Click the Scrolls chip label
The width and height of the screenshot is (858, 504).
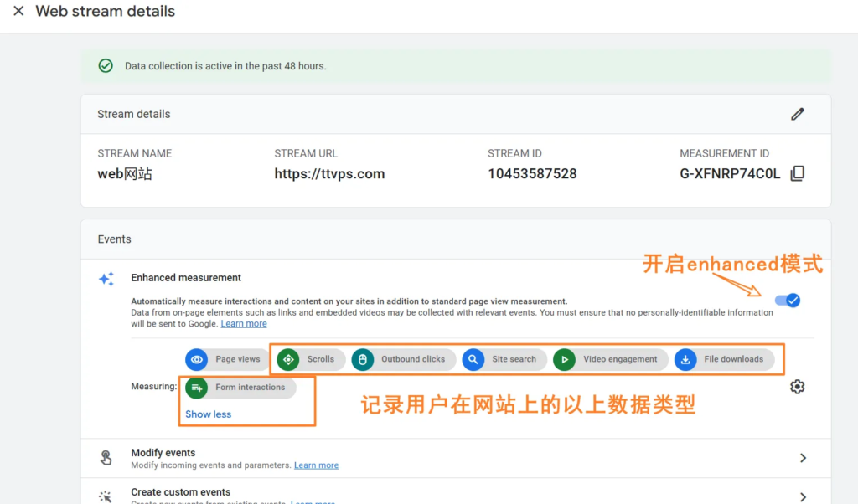pyautogui.click(x=320, y=359)
